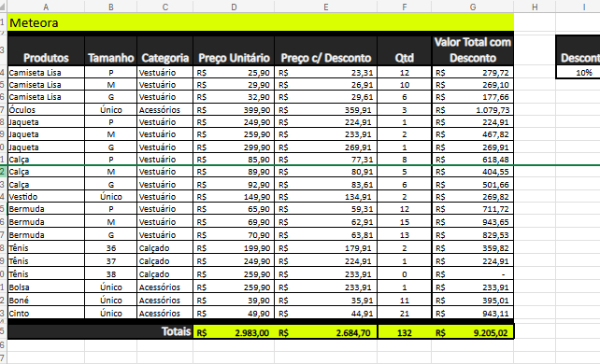Screen dimensions: 600x364
Task: Select discounted price 44,91 cell
Action: click(x=326, y=314)
